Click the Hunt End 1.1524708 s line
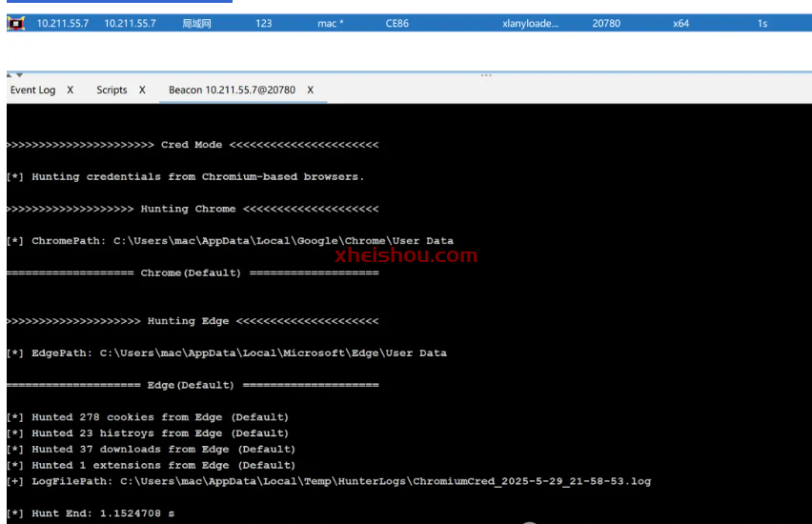Image resolution: width=812 pixels, height=524 pixels. pos(91,514)
